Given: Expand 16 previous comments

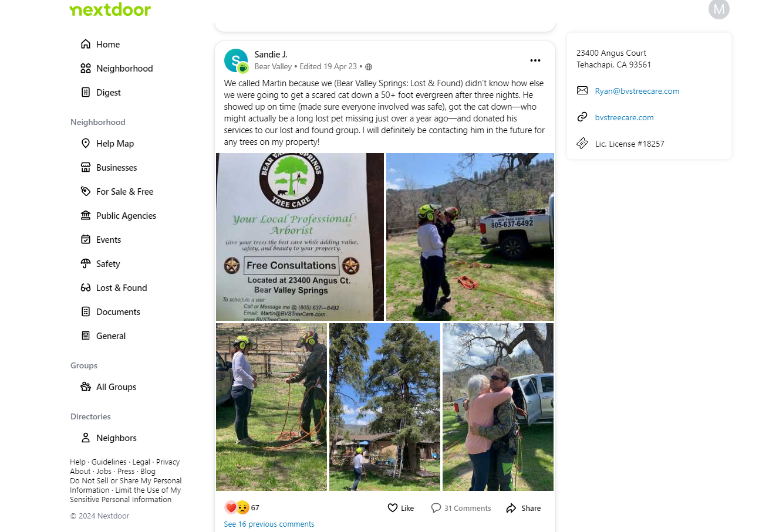Looking at the screenshot, I should tap(269, 524).
